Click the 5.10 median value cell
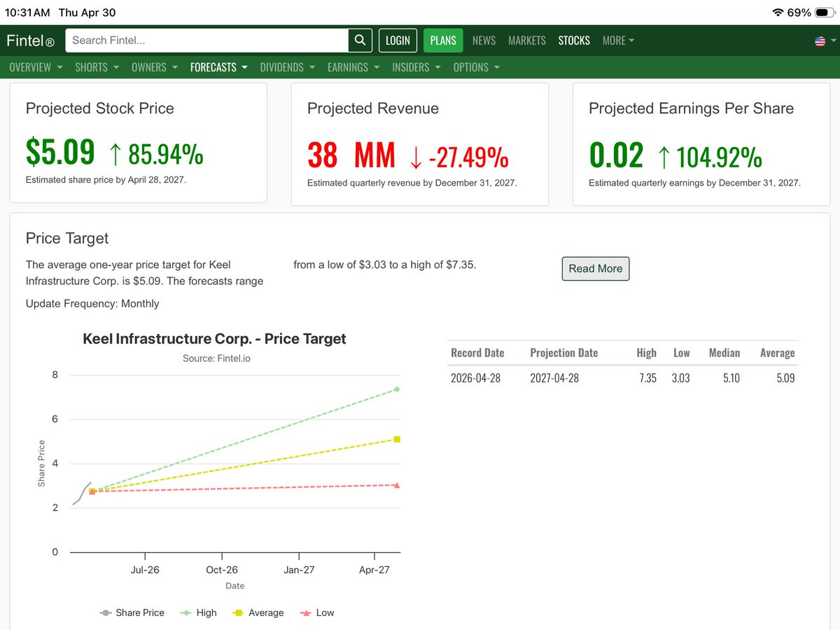Image resolution: width=840 pixels, height=630 pixels. 731,378
